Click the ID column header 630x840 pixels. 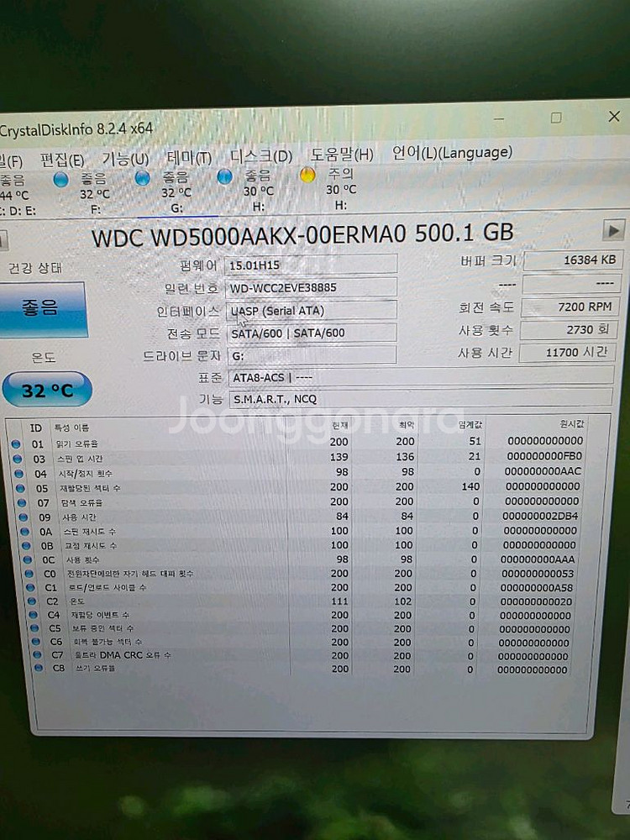pyautogui.click(x=35, y=428)
